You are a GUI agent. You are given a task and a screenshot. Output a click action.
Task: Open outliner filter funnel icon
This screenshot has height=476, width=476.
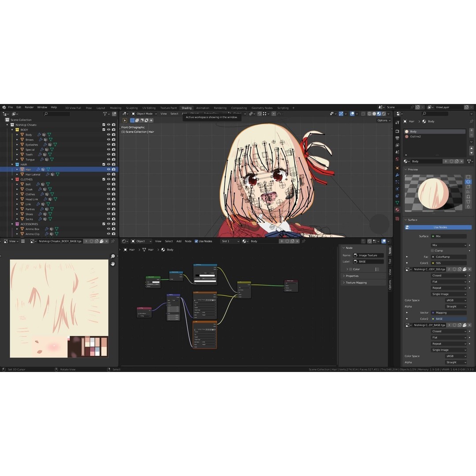[x=105, y=114]
